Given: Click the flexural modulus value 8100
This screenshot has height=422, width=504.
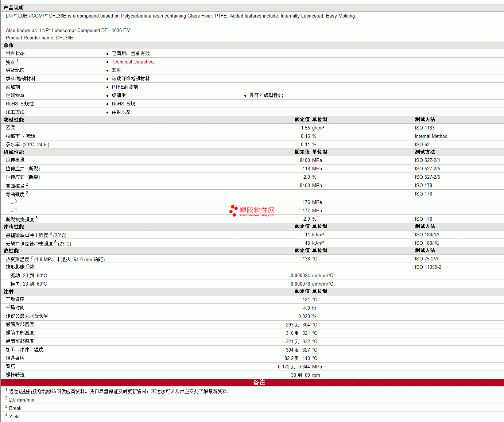Looking at the screenshot, I should (x=305, y=186).
